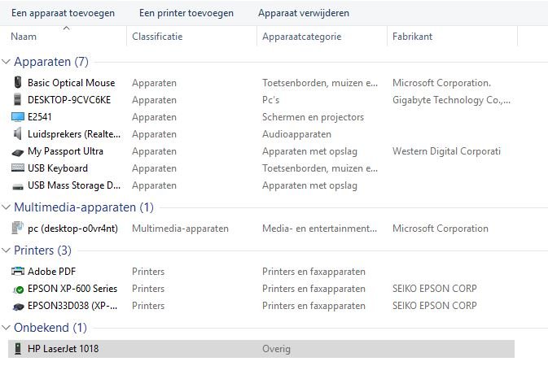Viewport: 548px width, 392px height.
Task: Click Toetsenborden, muizen in USB Keyboard row
Action: [320, 168]
